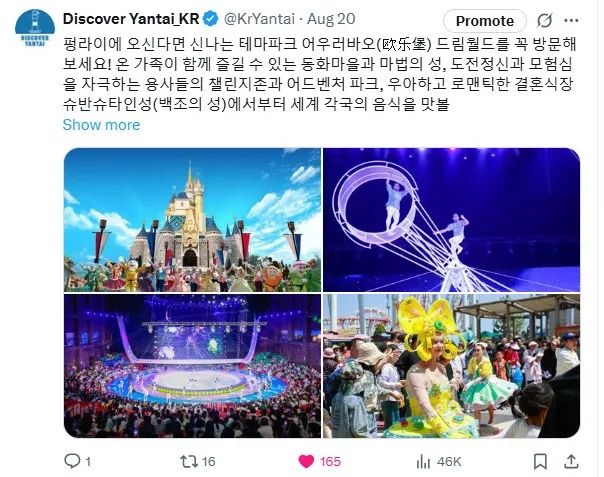This screenshot has height=477, width=604.
Task: Open the Aug 20 timestamp link
Action: tap(331, 19)
